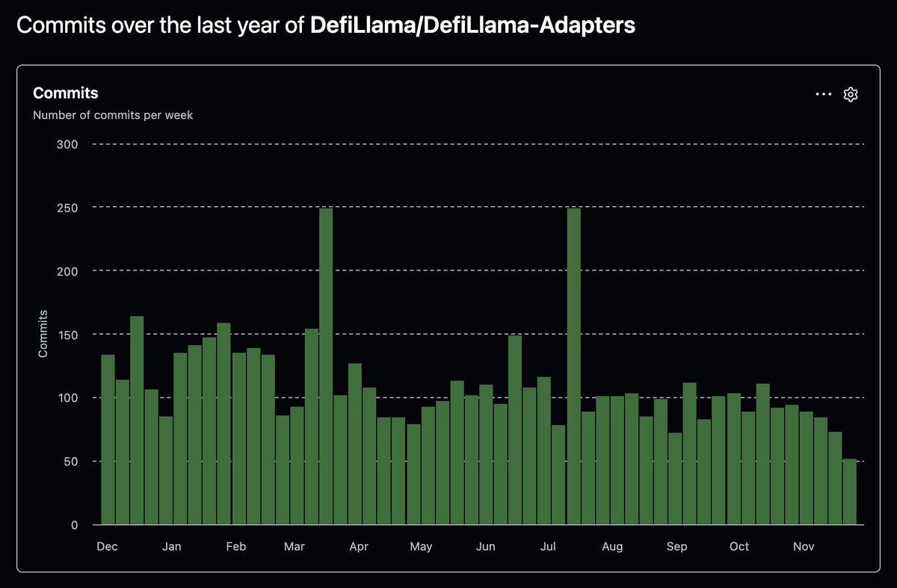Screen dimensions: 897x588
Task: Click the 200 y-axis label
Action: point(67,270)
